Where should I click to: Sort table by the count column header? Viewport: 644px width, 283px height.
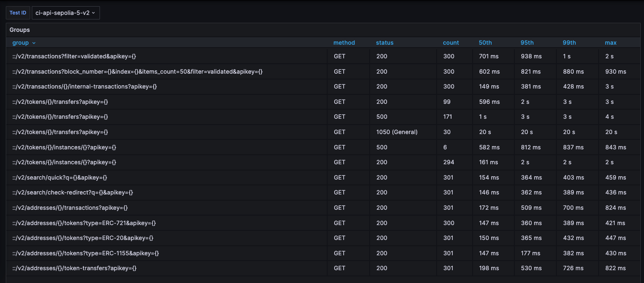click(x=451, y=43)
